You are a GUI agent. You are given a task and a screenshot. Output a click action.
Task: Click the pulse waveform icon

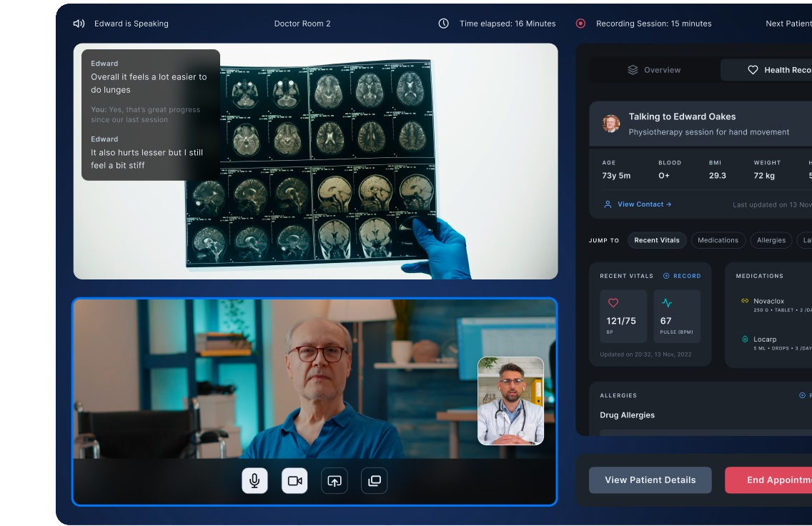667,303
